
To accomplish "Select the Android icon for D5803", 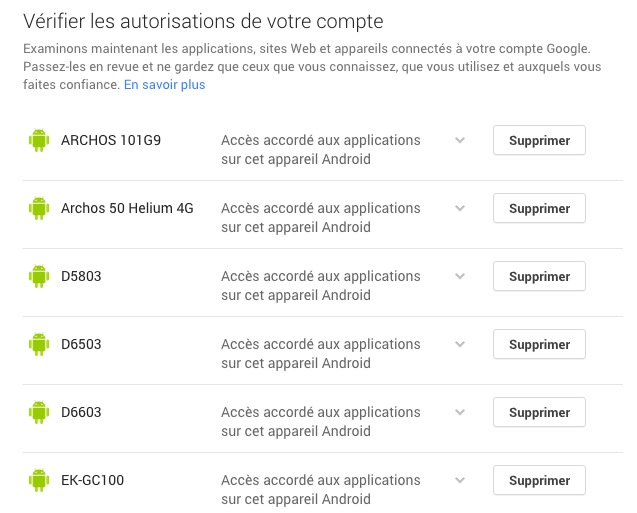I will [x=39, y=277].
